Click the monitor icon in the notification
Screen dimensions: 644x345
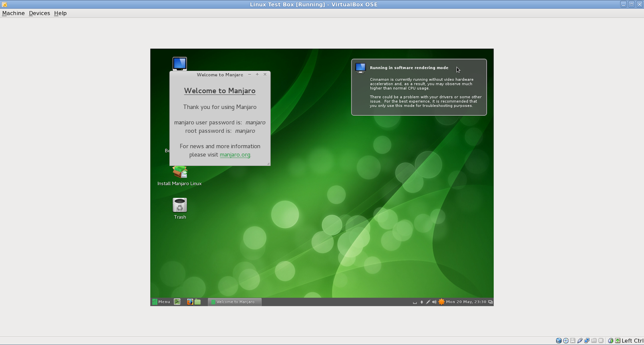coord(361,68)
